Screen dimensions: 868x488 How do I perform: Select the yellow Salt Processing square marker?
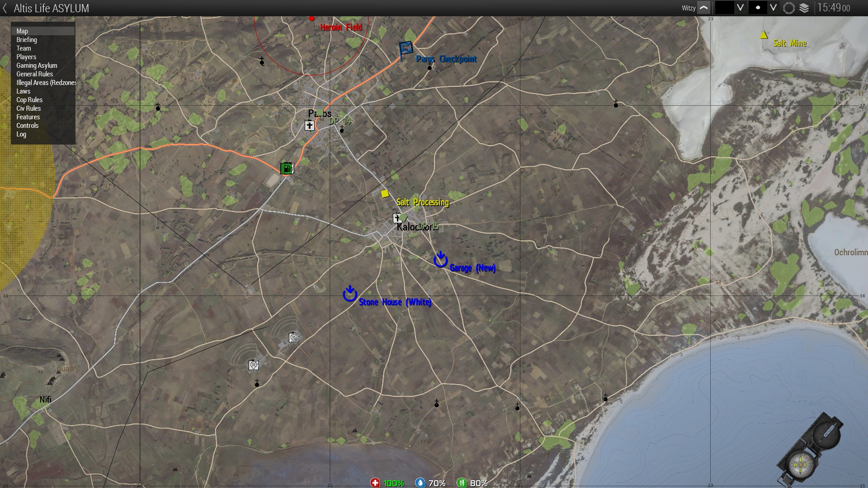pos(385,194)
